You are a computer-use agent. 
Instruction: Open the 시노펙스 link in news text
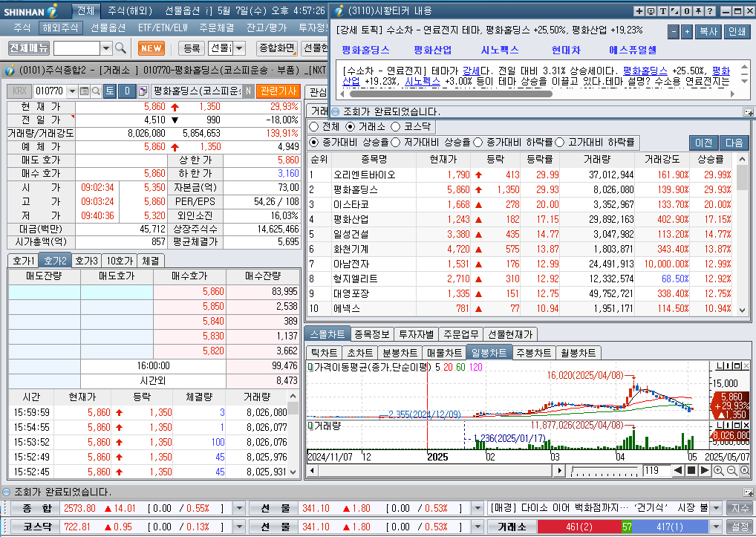coord(423,82)
